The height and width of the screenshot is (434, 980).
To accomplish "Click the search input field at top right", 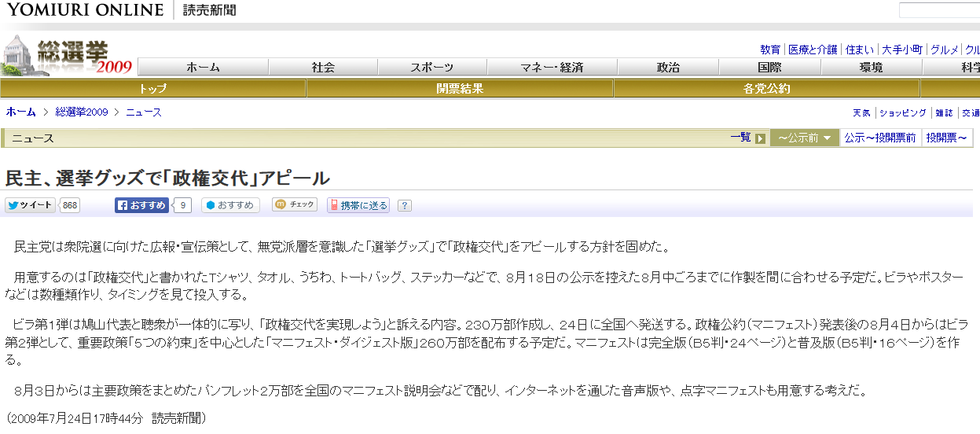I will [x=939, y=10].
